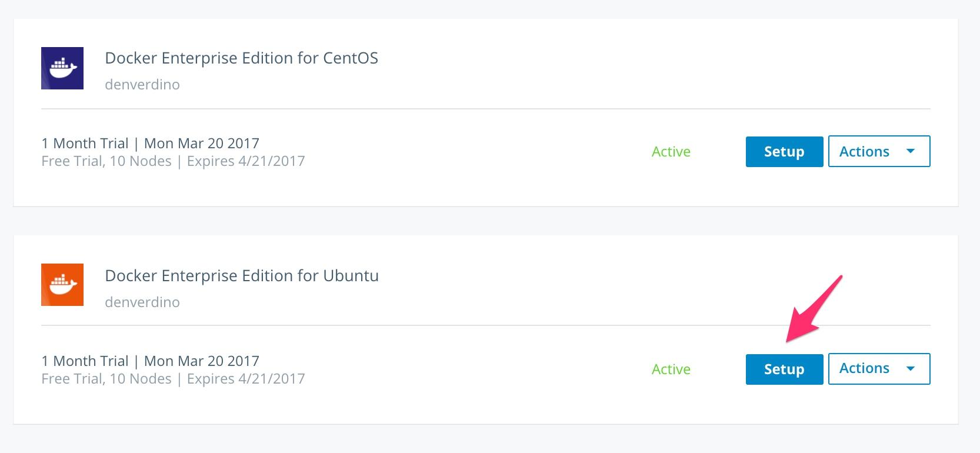Click the Free Trial, 10 Nodes text under CentOS
This screenshot has width=980, height=453.
click(106, 161)
